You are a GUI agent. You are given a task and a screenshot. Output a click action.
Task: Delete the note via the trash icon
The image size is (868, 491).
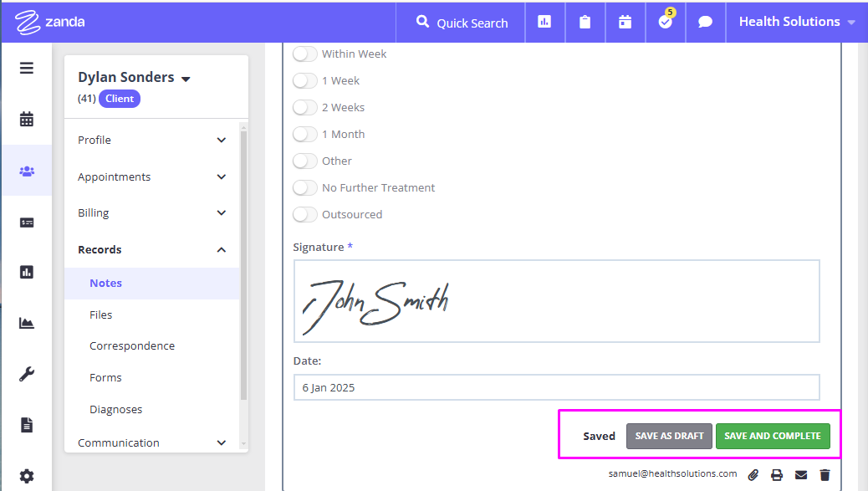pyautogui.click(x=825, y=474)
